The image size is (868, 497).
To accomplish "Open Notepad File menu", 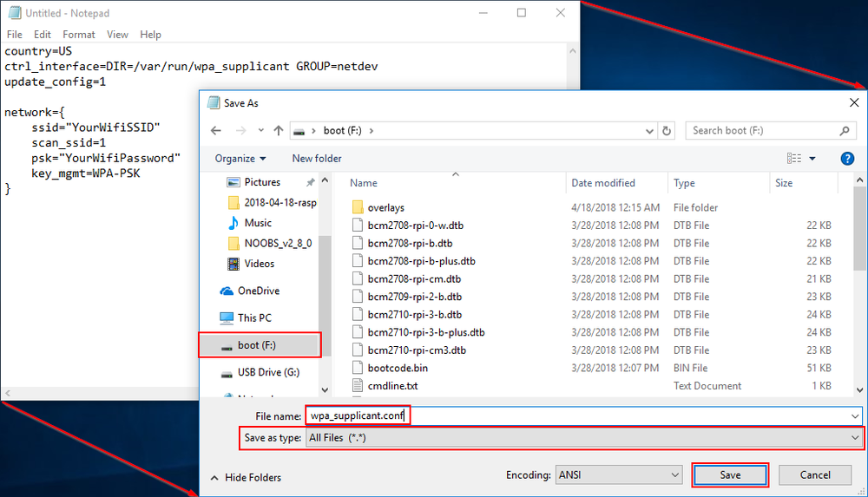I will point(15,35).
